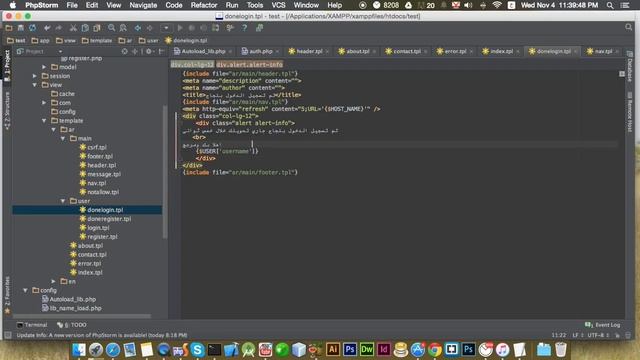Click the Open file toolbar icon
Image resolution: width=640 pixels, height=360 pixels.
[9, 28]
